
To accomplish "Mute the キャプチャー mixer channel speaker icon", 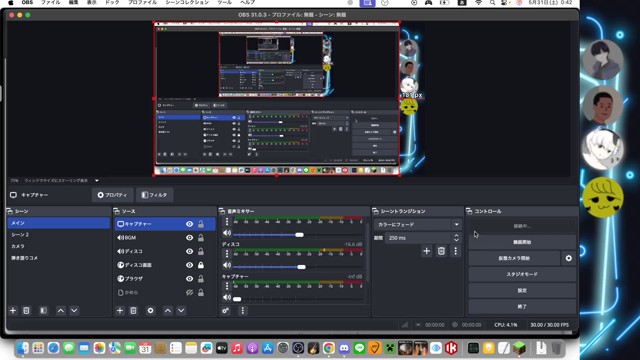I will [x=227, y=298].
